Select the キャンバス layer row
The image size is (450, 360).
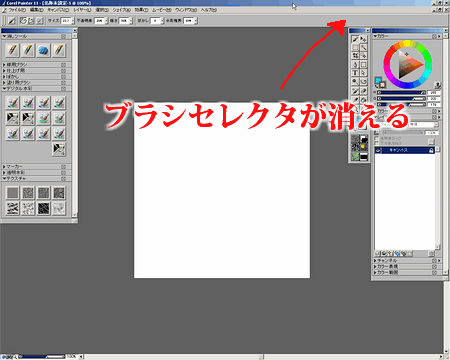pyautogui.click(x=405, y=150)
